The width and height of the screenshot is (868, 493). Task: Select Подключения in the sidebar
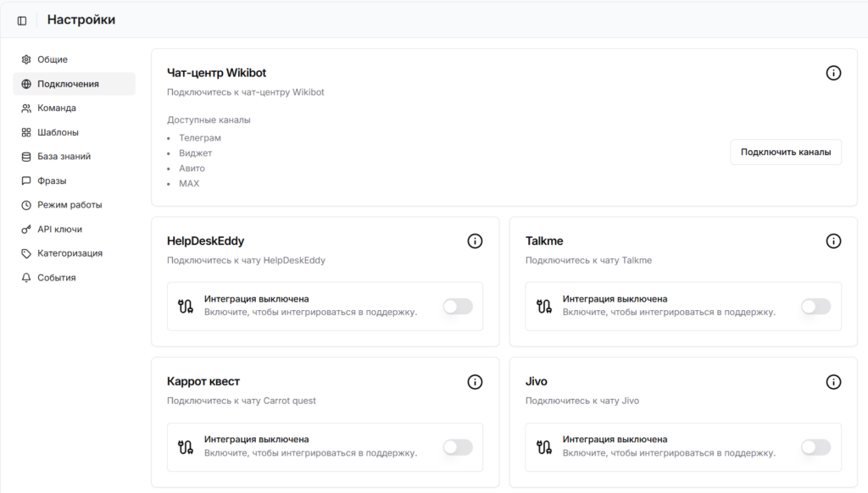point(75,84)
